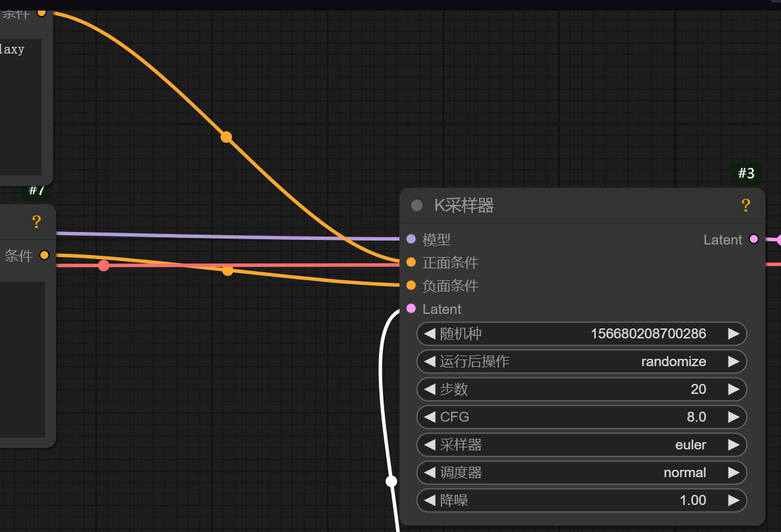The image size is (781, 532).
Task: Click the Latent output port
Action: 754,239
